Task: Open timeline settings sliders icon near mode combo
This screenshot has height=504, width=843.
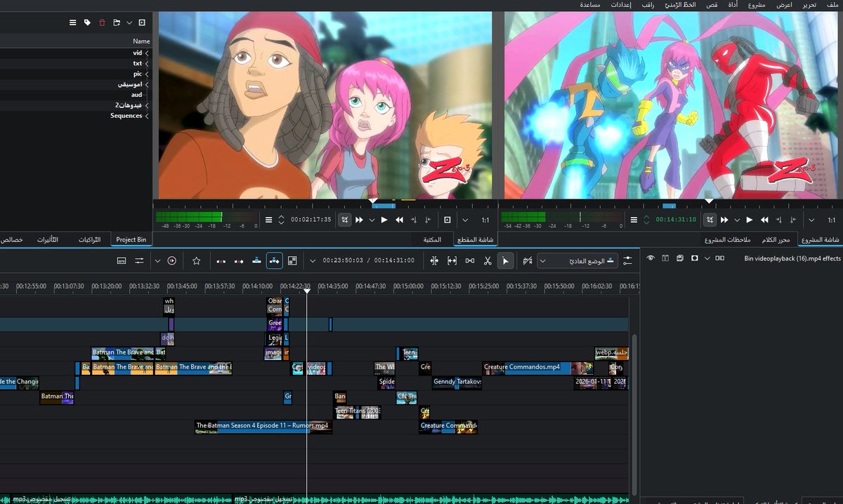Action: coord(627,260)
